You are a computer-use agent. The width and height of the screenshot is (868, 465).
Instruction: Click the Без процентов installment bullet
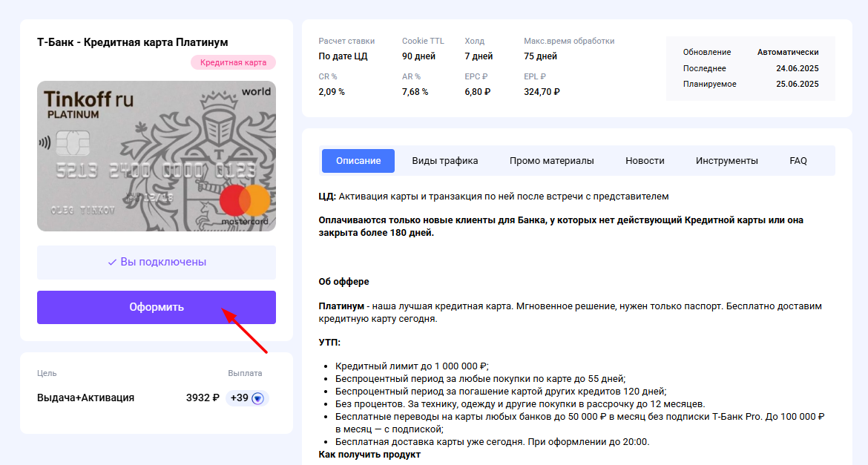(x=520, y=404)
